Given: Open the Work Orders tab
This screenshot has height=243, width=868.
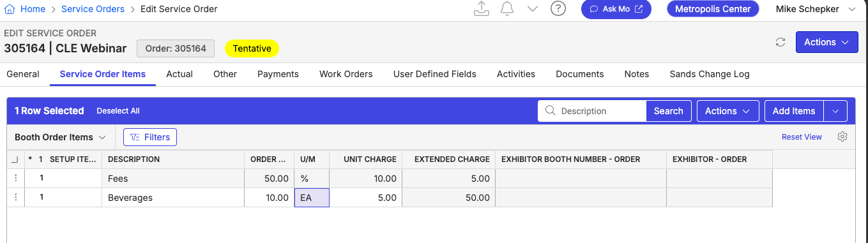Looking at the screenshot, I should pyautogui.click(x=346, y=74).
